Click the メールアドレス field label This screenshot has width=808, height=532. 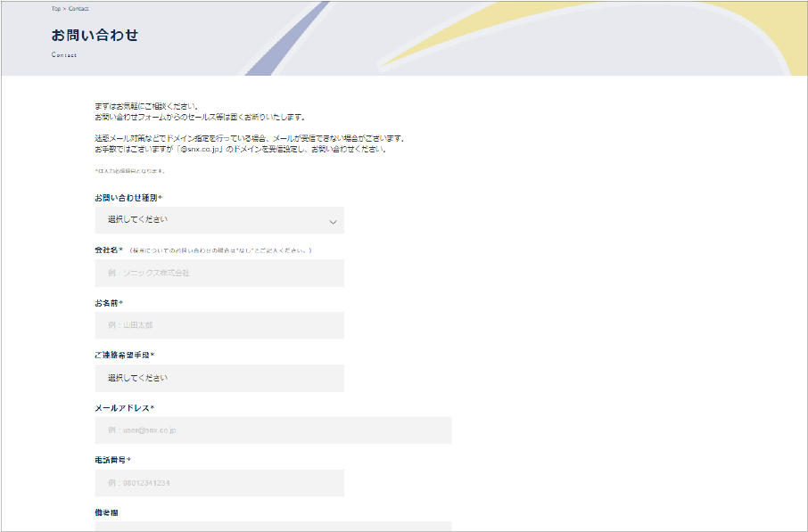[125, 408]
